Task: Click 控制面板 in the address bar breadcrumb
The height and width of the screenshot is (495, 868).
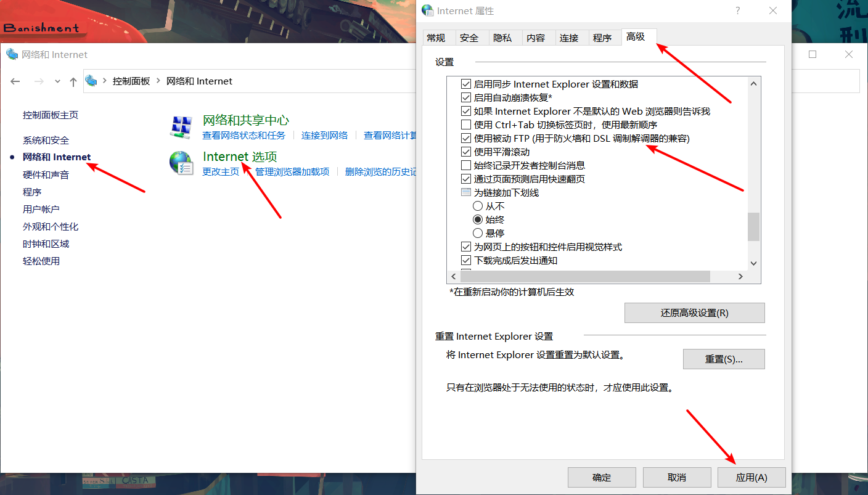Action: tap(131, 81)
